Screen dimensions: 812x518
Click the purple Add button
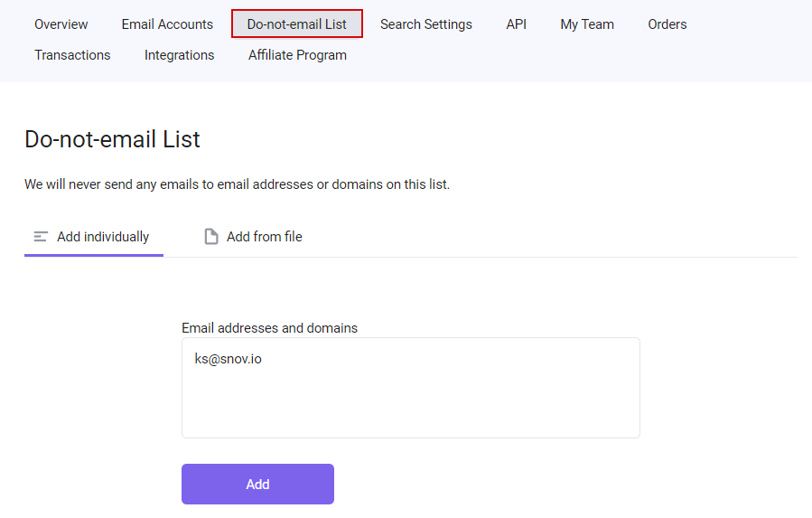coord(258,485)
